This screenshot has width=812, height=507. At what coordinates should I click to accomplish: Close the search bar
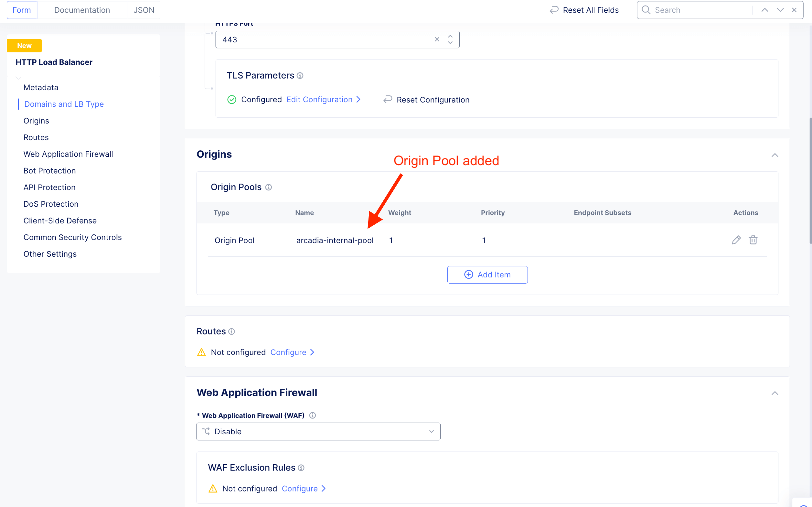click(x=794, y=10)
